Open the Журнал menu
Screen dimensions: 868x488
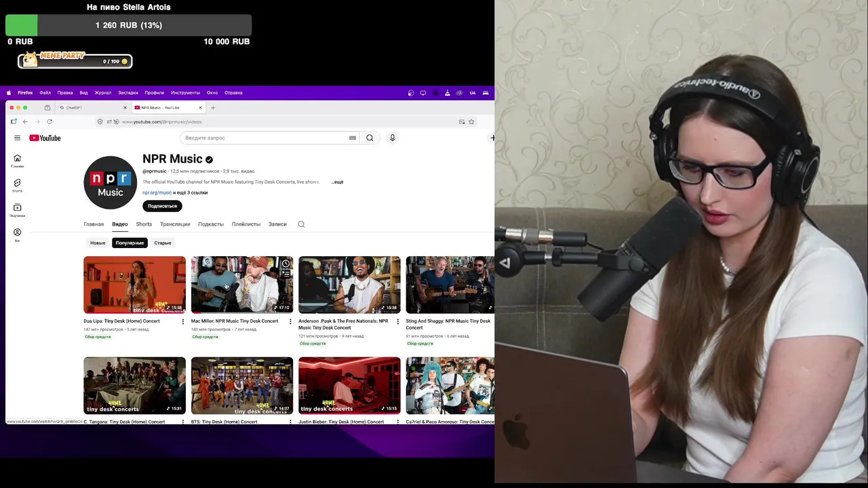[x=103, y=93]
